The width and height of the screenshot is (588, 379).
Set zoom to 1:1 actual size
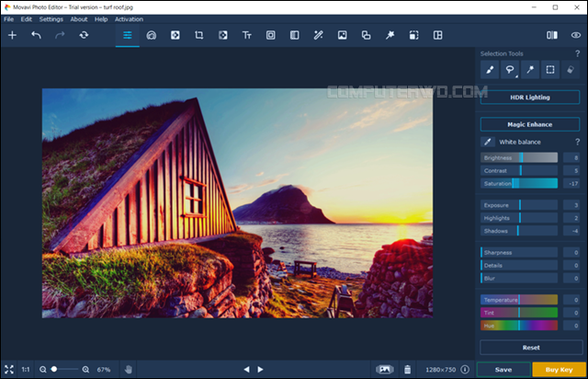coord(26,370)
